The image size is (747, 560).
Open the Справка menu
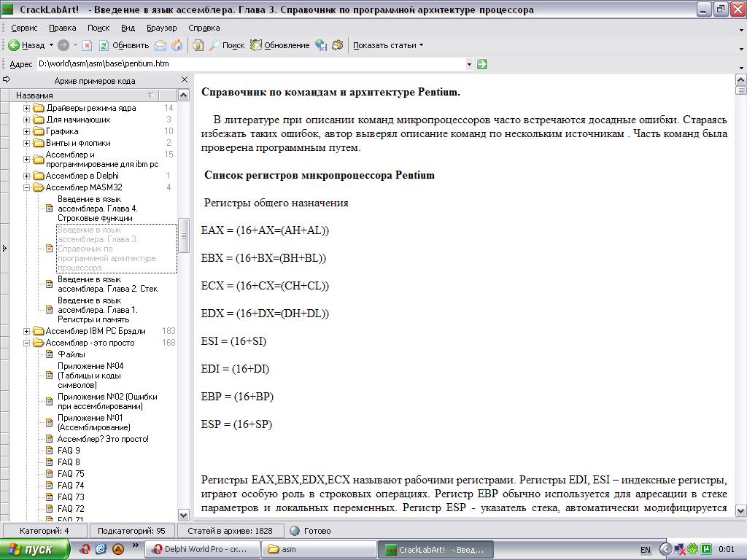coord(204,28)
